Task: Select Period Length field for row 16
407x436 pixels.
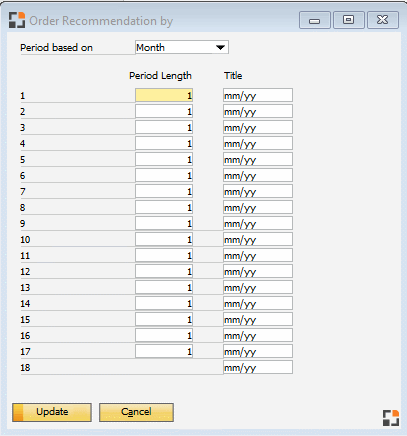Action: (x=164, y=335)
